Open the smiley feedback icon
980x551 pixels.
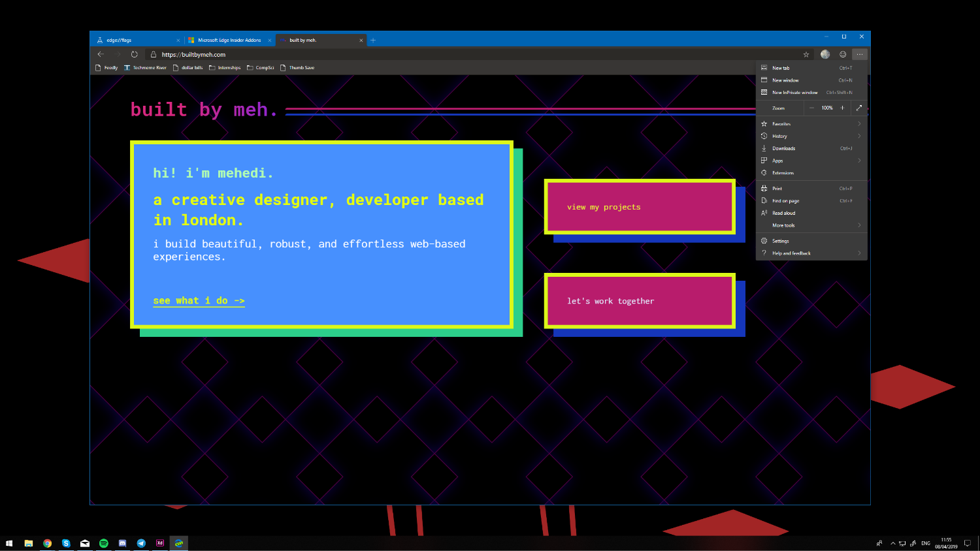point(843,54)
